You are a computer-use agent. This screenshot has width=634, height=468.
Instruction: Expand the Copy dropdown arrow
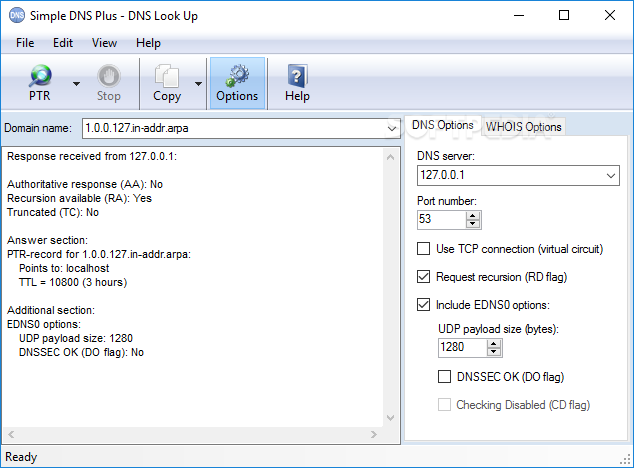coord(198,84)
